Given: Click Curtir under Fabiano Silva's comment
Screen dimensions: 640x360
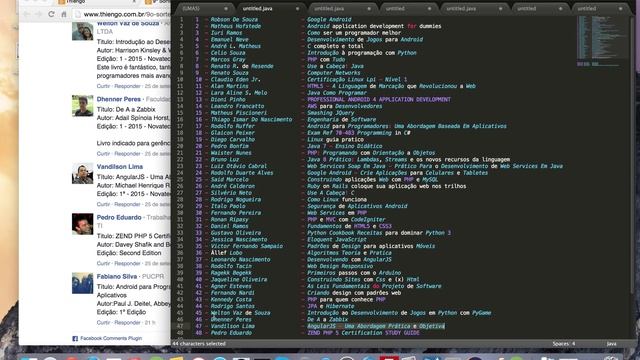Looking at the screenshot, I should pos(103,323).
